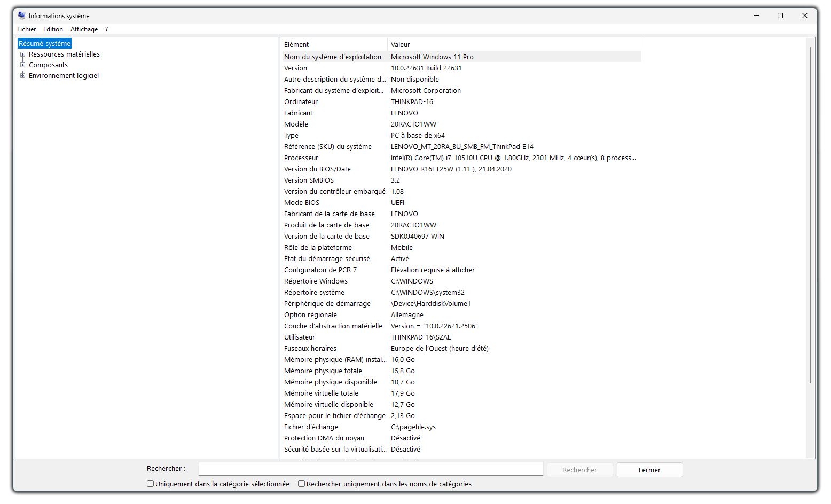Expand the Composants node
Screen dimensions: 831x504
point(23,65)
